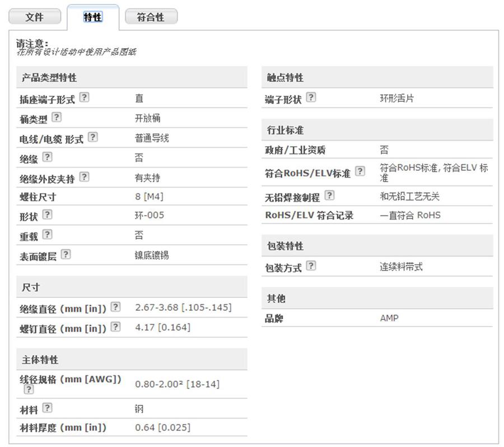Click help icon next to 材料
Viewport: 504px width, 447px height.
pos(47,408)
